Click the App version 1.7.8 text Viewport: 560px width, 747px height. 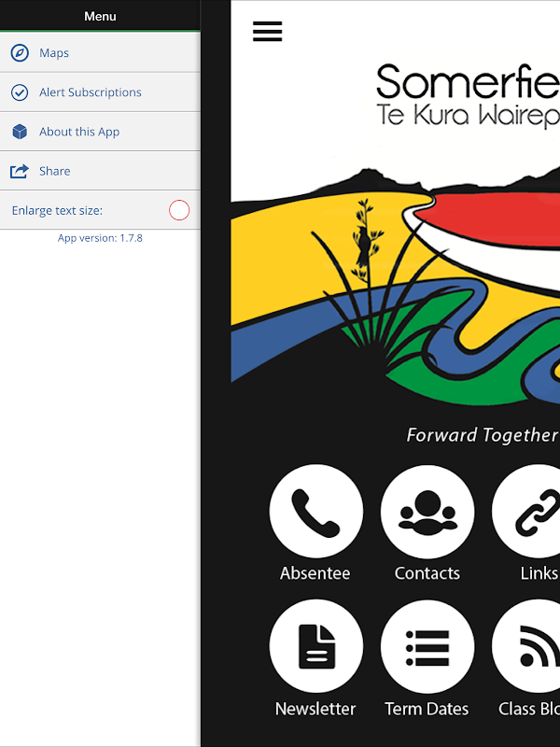pos(100,238)
